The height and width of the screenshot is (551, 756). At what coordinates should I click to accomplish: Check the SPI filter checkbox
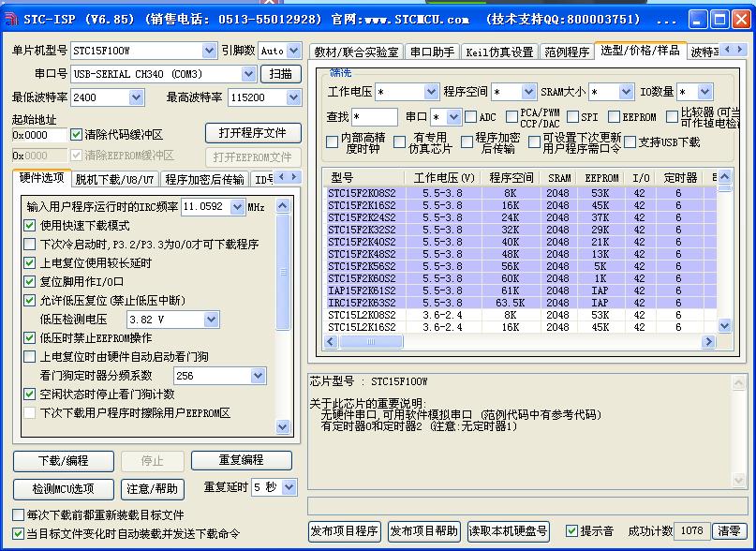[572, 117]
